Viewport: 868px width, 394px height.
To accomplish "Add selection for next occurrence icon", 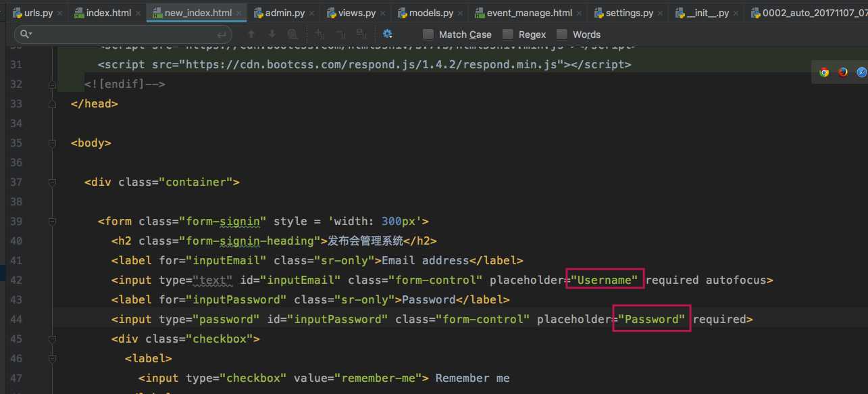I will coord(320,34).
